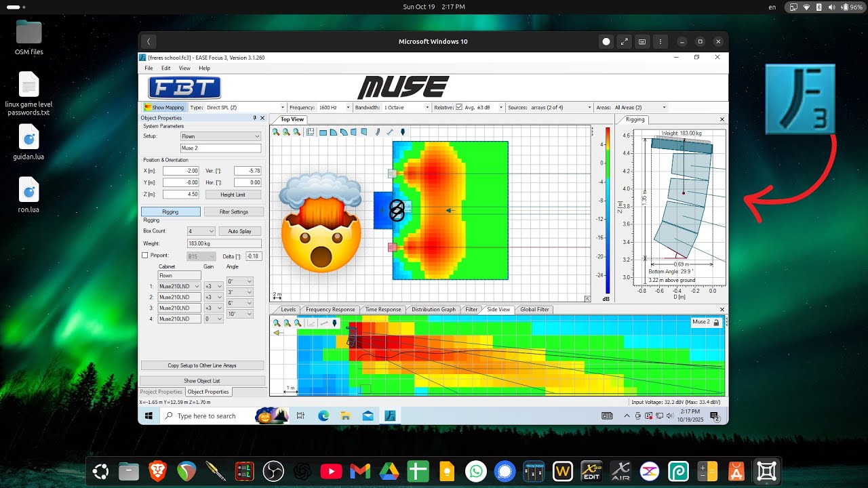Open Windows notification center icon

click(714, 415)
